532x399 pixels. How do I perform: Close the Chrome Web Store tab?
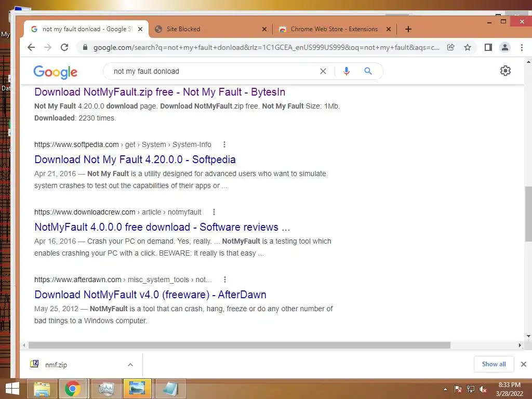(x=389, y=29)
